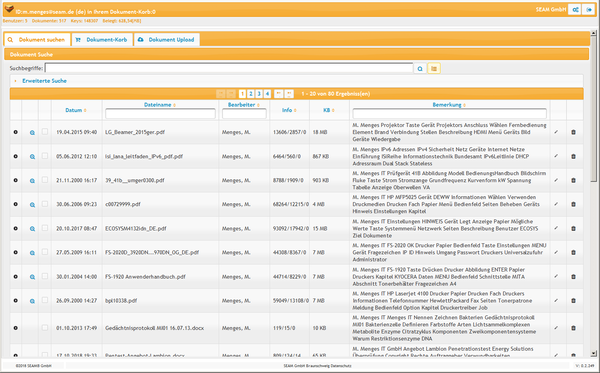
Task: Sort the table by Info column
Action: (289, 110)
